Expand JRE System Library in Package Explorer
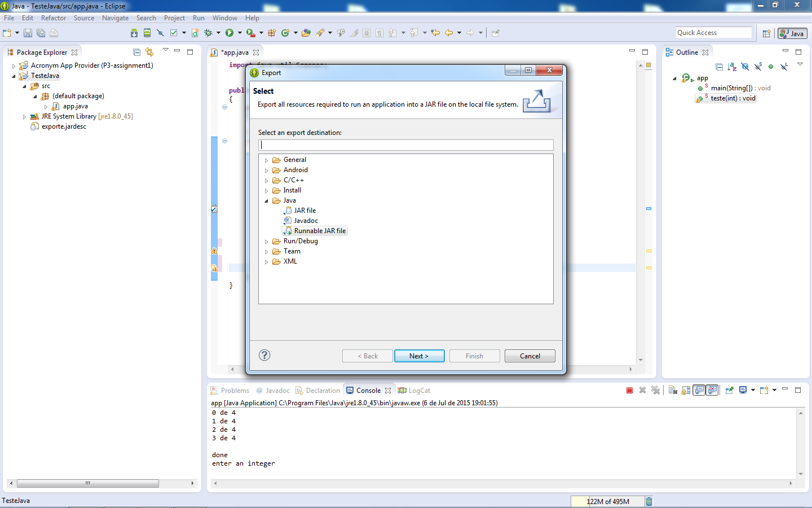 (24, 117)
